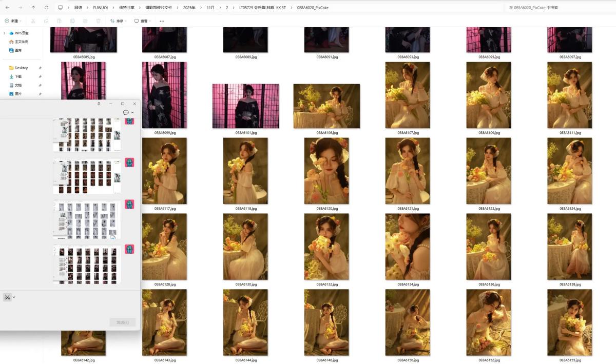Click the 发送(S) send button
Image resolution: width=616 pixels, height=364 pixels.
123,322
